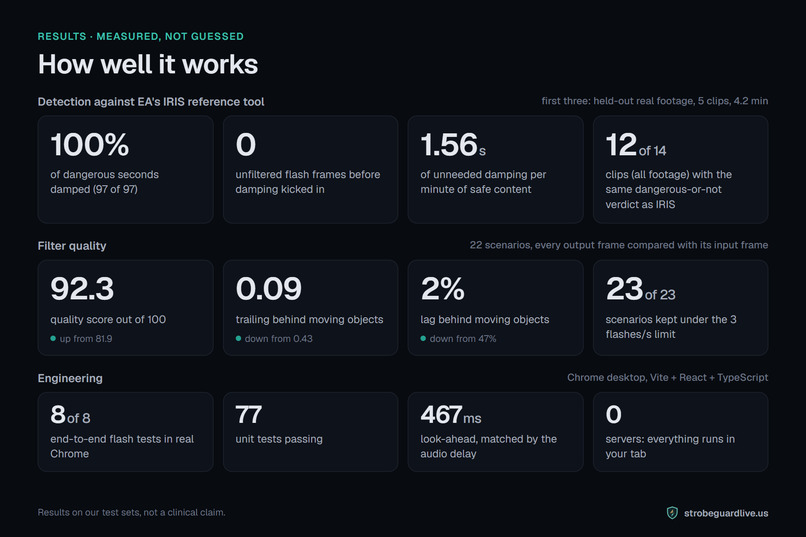
Task: Click the 'up from 81.9' note
Action: (86, 339)
